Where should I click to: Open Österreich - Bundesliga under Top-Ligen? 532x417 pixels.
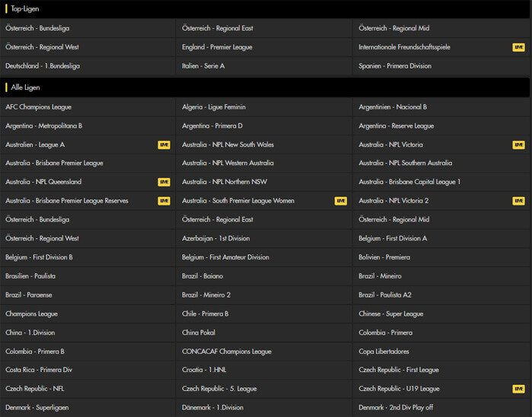tap(88, 28)
